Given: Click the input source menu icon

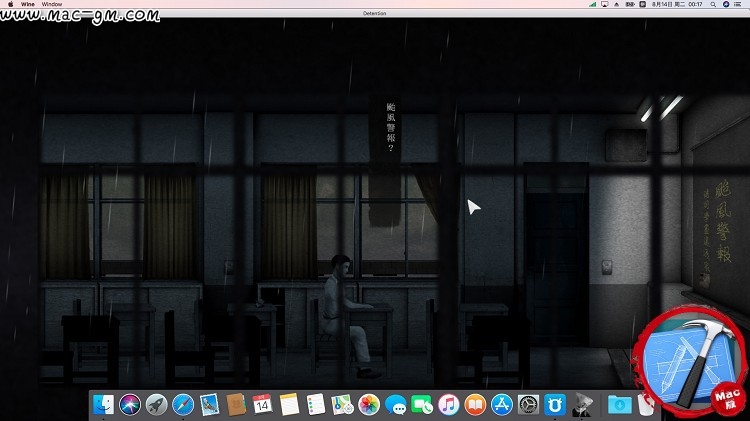Looking at the screenshot, I should pos(643,4).
